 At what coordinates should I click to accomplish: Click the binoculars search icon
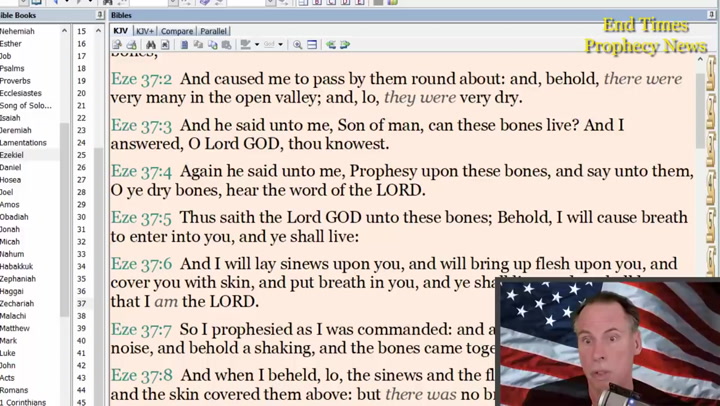pos(151,45)
